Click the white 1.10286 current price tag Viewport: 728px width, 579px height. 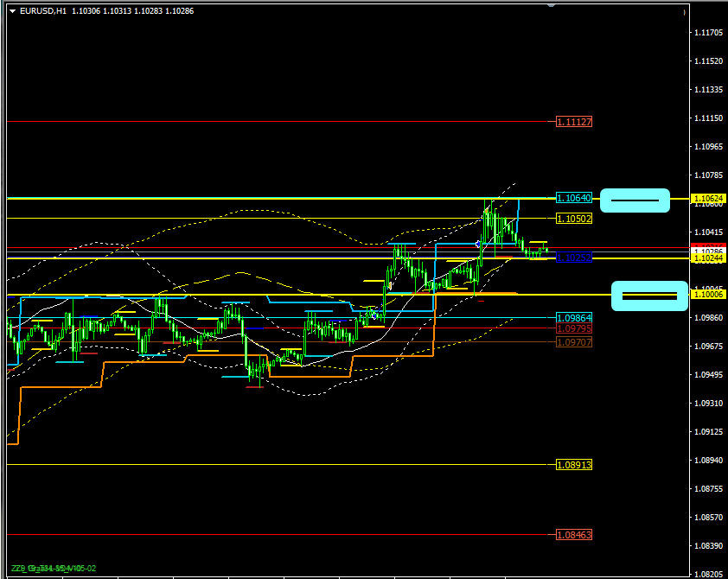pos(708,250)
